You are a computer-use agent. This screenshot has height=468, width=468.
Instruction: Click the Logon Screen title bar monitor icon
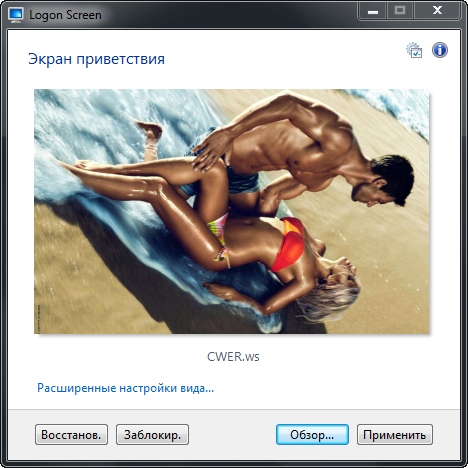point(16,15)
